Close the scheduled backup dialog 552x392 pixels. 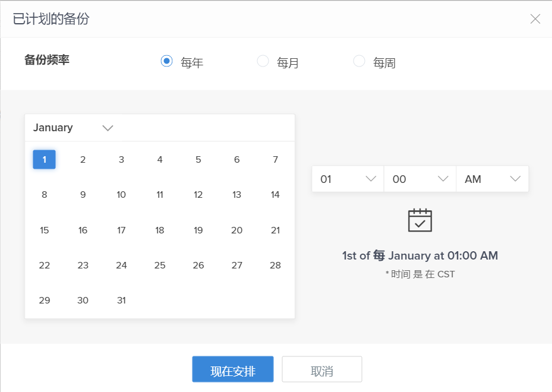(x=535, y=19)
